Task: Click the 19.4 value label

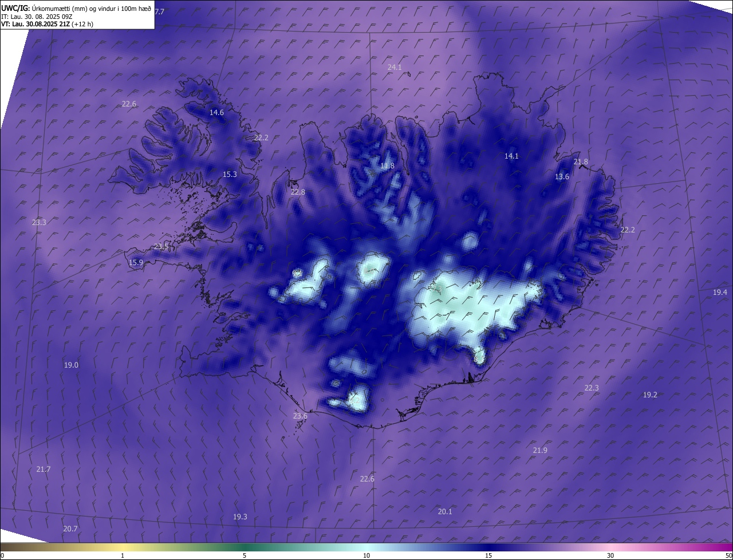Action: (720, 293)
